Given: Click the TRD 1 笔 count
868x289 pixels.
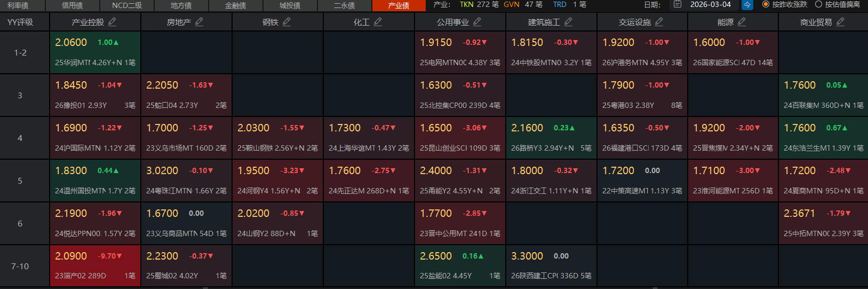Looking at the screenshot, I should (x=569, y=4).
